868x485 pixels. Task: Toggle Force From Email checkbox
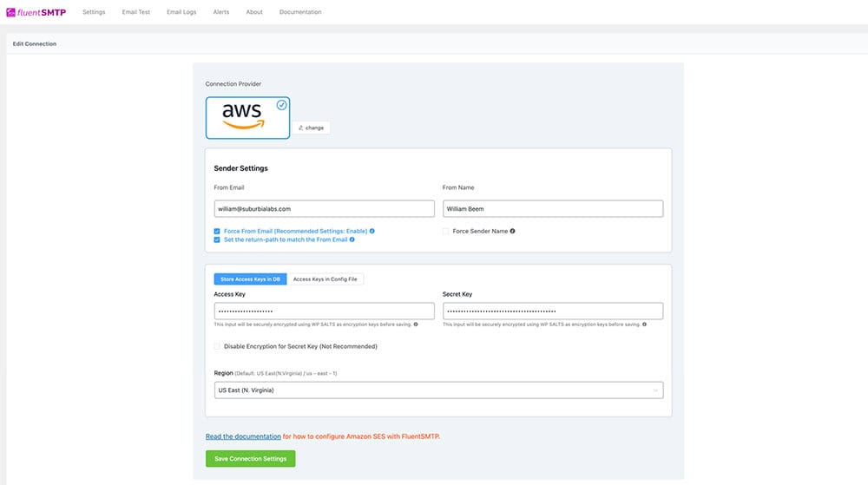[217, 231]
